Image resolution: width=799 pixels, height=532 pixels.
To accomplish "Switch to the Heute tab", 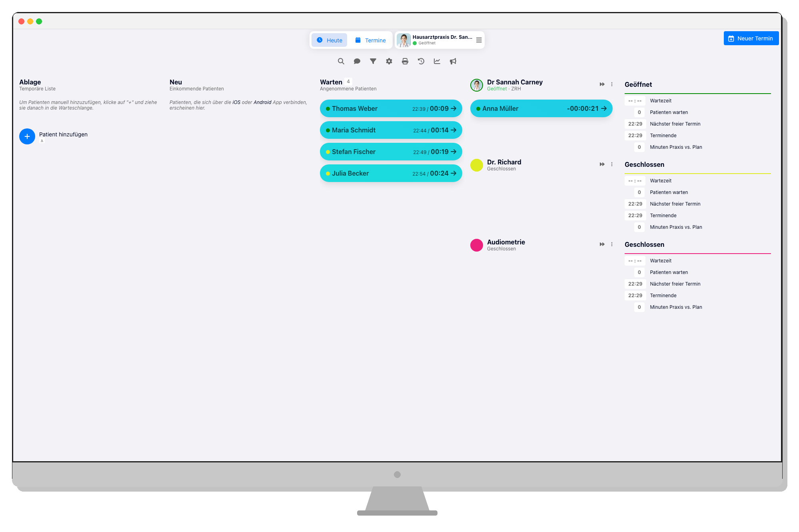I will point(329,40).
